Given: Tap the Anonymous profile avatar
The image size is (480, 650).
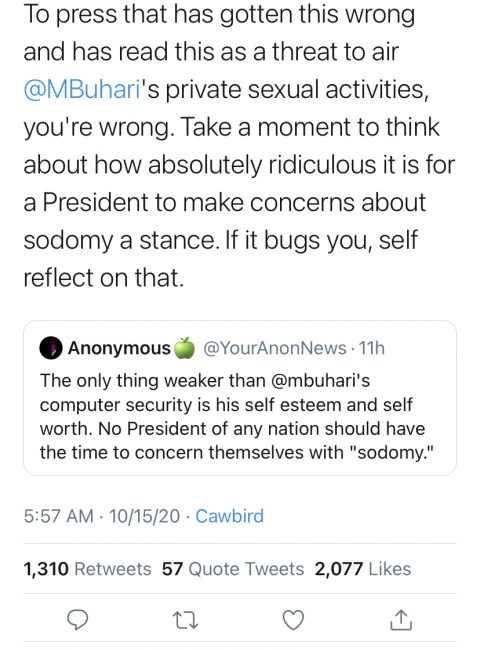Looking at the screenshot, I should point(51,348).
